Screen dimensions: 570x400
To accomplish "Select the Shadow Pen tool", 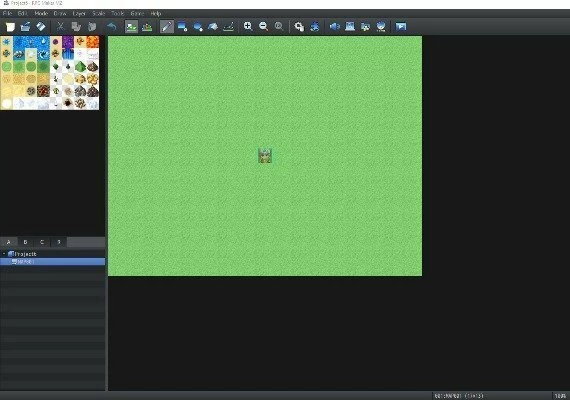I will click(228, 27).
